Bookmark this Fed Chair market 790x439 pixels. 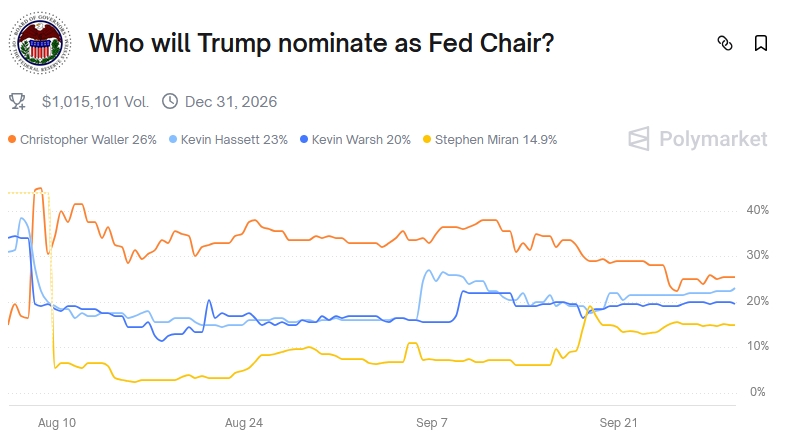click(x=761, y=43)
